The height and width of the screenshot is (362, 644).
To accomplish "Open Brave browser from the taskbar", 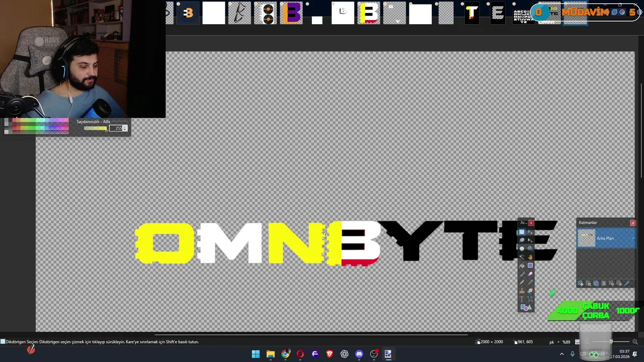I will pyautogui.click(x=330, y=354).
